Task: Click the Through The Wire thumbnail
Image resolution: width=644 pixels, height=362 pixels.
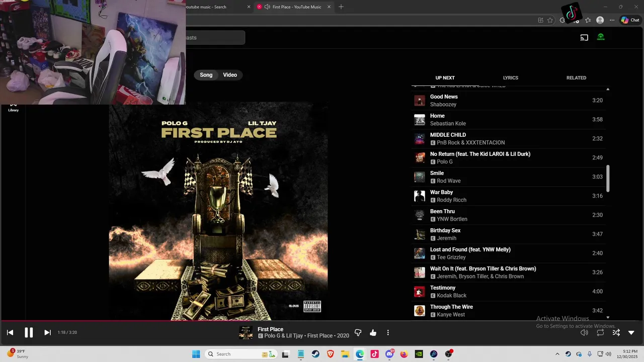Action: pyautogui.click(x=419, y=311)
